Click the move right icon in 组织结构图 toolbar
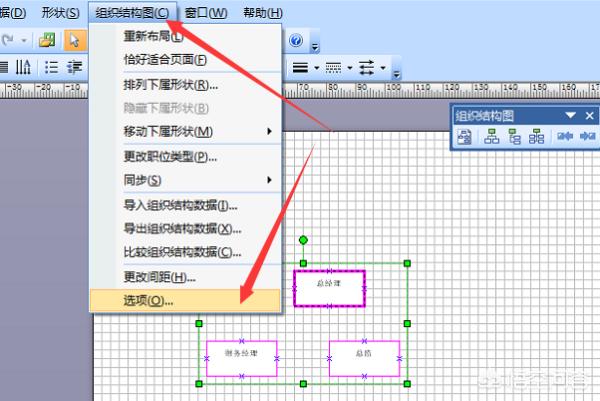Image resolution: width=600 pixels, height=401 pixels. click(x=587, y=138)
